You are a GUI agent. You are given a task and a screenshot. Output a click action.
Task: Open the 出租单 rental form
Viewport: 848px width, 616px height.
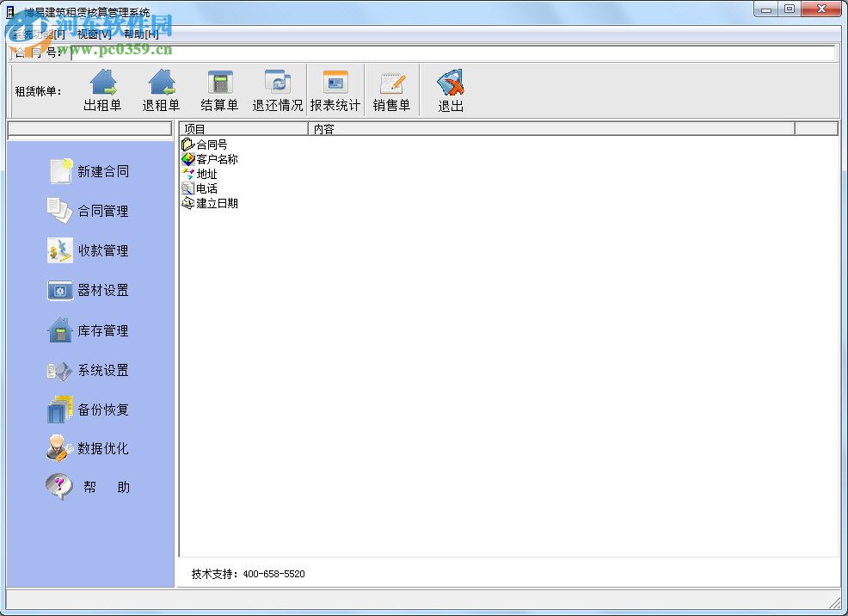click(x=102, y=89)
